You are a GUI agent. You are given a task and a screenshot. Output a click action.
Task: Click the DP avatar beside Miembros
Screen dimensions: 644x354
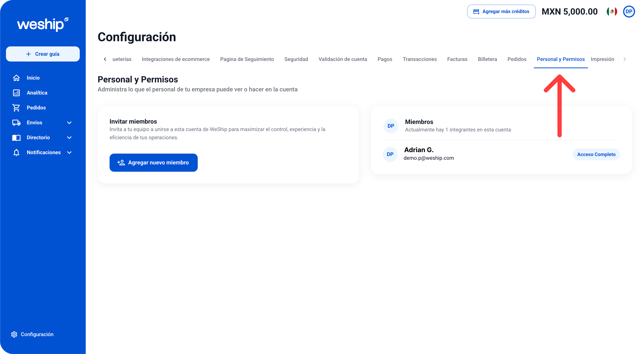(391, 126)
